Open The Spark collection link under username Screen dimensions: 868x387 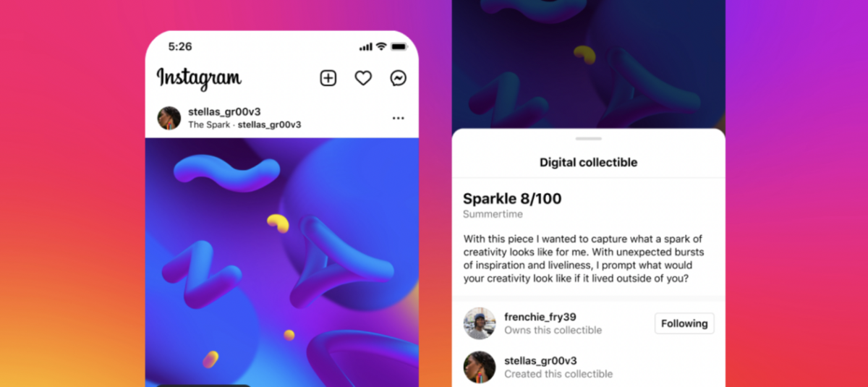[x=209, y=124]
